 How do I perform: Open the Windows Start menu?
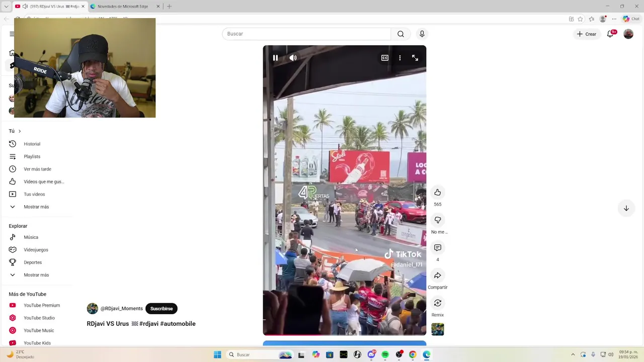click(x=217, y=355)
